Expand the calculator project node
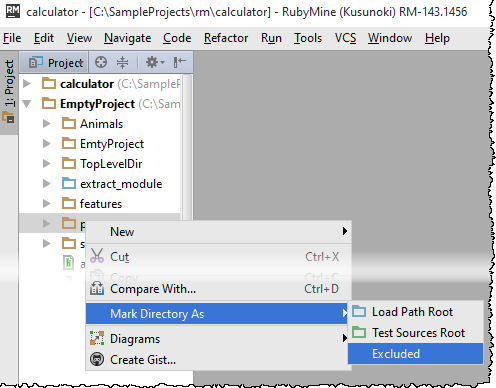496x388 pixels. [x=27, y=83]
